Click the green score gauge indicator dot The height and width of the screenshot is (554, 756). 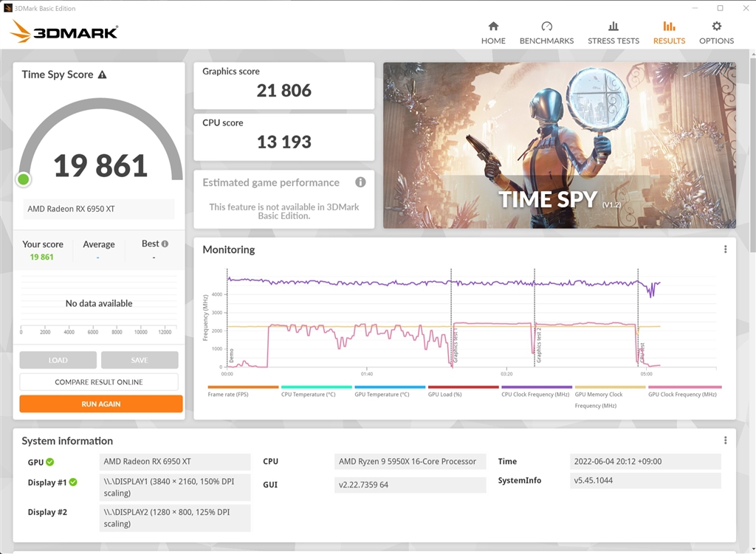point(23,180)
